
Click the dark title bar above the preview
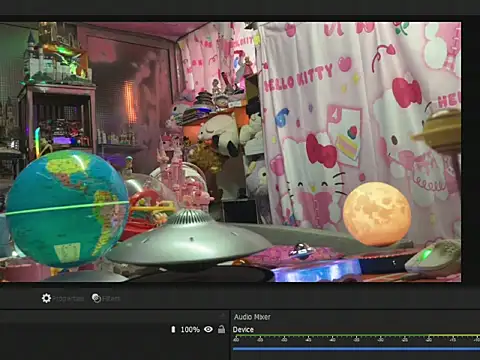point(240,7)
